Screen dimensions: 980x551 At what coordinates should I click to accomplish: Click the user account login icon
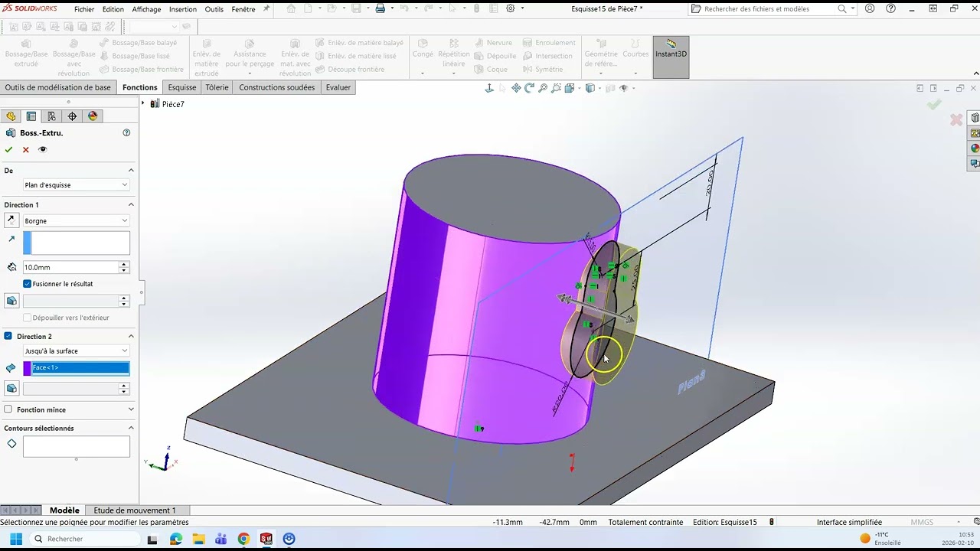point(870,9)
